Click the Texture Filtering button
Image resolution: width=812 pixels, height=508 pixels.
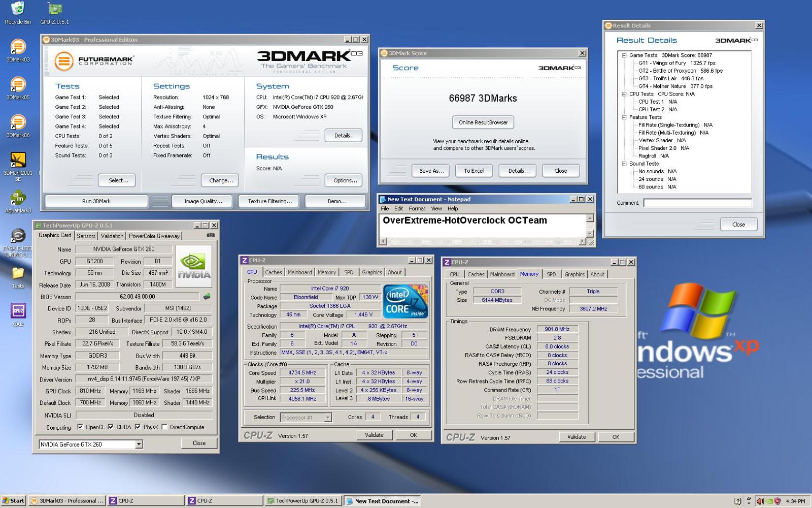(x=269, y=201)
